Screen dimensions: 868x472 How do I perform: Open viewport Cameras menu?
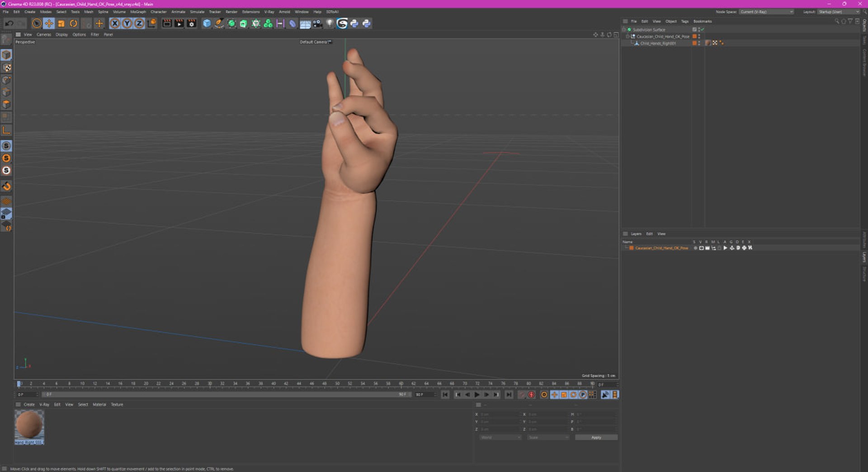coord(44,34)
